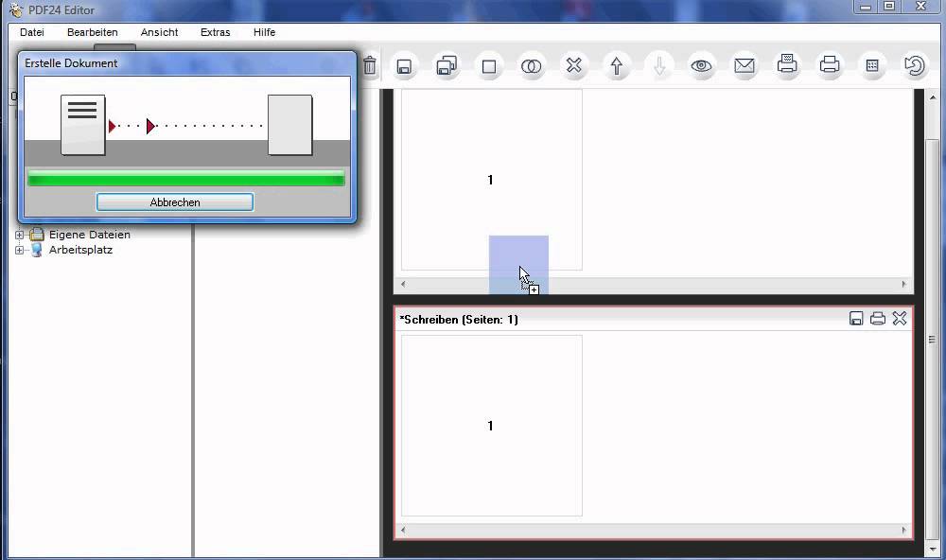Save the Schreiben document via header icon
Screen dimensions: 946x560
point(856,319)
